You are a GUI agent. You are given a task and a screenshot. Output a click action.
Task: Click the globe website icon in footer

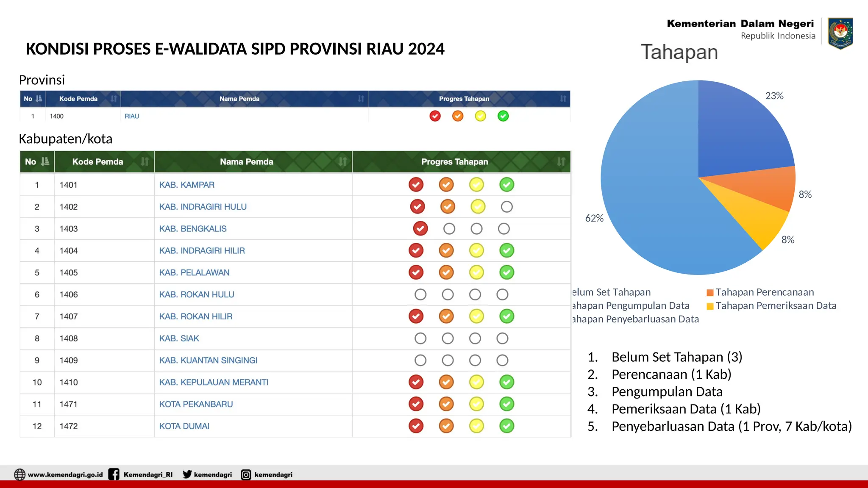pyautogui.click(x=20, y=474)
